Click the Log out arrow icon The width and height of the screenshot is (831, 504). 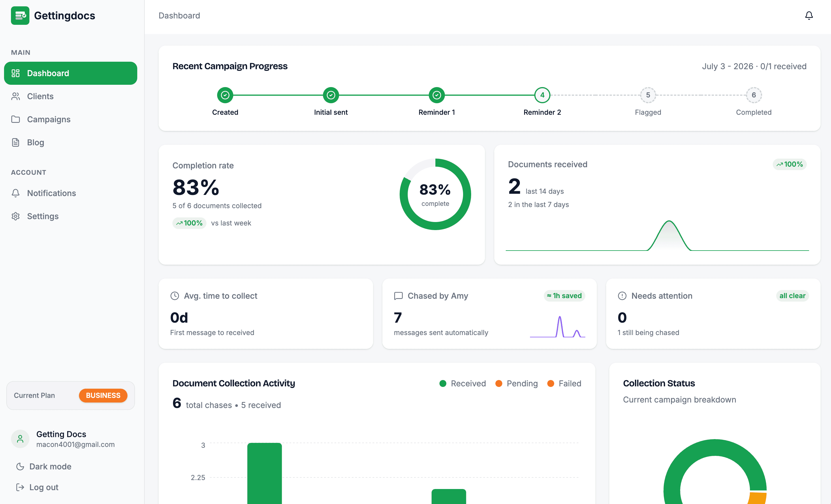[x=20, y=487]
